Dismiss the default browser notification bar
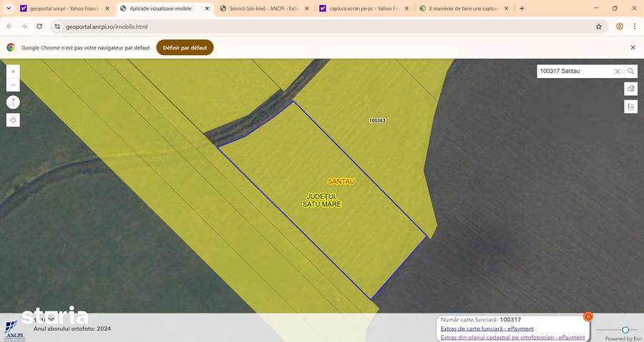Image resolution: width=644 pixels, height=342 pixels. [633, 48]
